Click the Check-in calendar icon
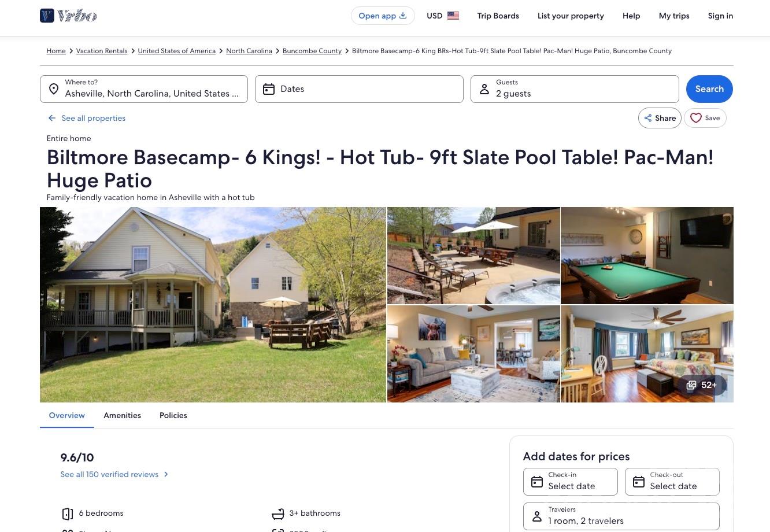Viewport: 770px width, 532px height. point(537,482)
